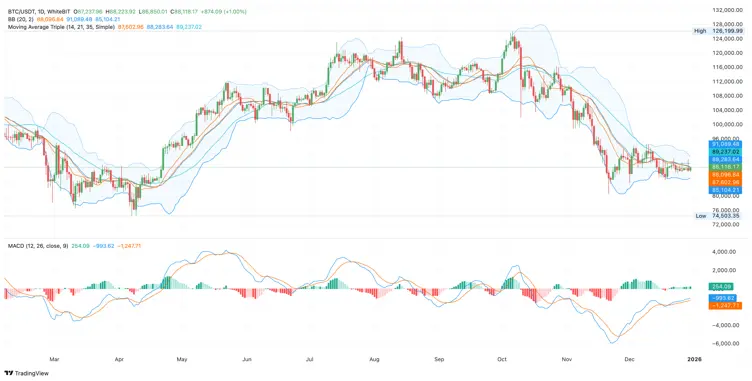Click the green 254.09 MACD histogram tag
The image size is (752, 381).
tap(721, 287)
